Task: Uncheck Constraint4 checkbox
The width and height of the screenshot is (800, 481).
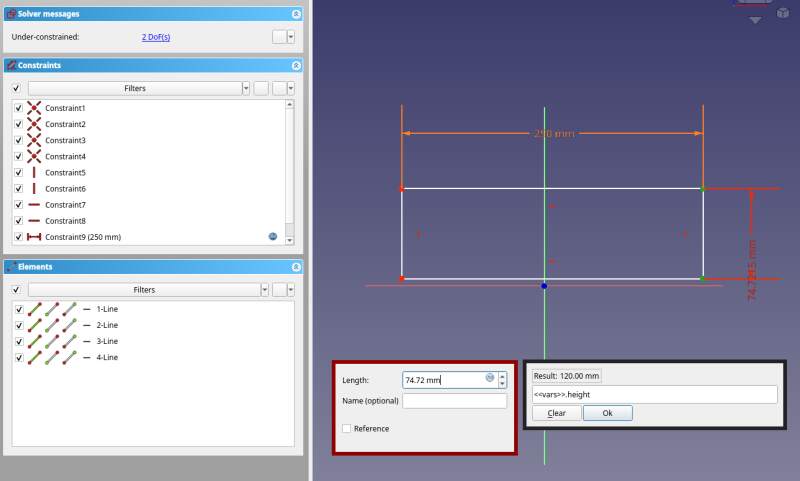Action: coord(18,156)
